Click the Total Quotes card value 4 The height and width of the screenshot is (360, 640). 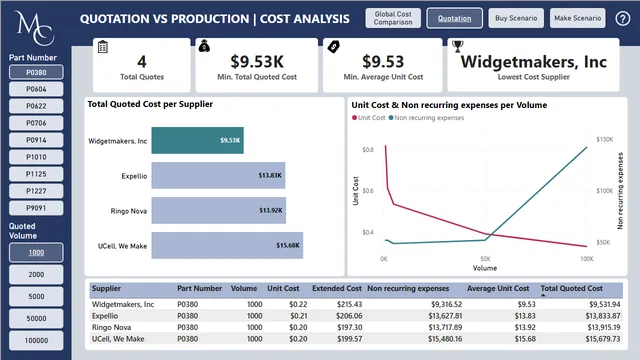tap(142, 62)
